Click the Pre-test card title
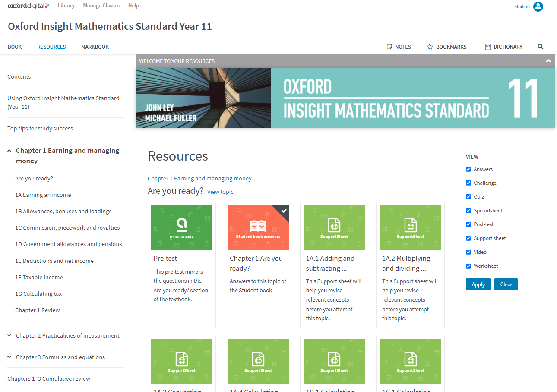This screenshot has width=557, height=392. (165, 258)
